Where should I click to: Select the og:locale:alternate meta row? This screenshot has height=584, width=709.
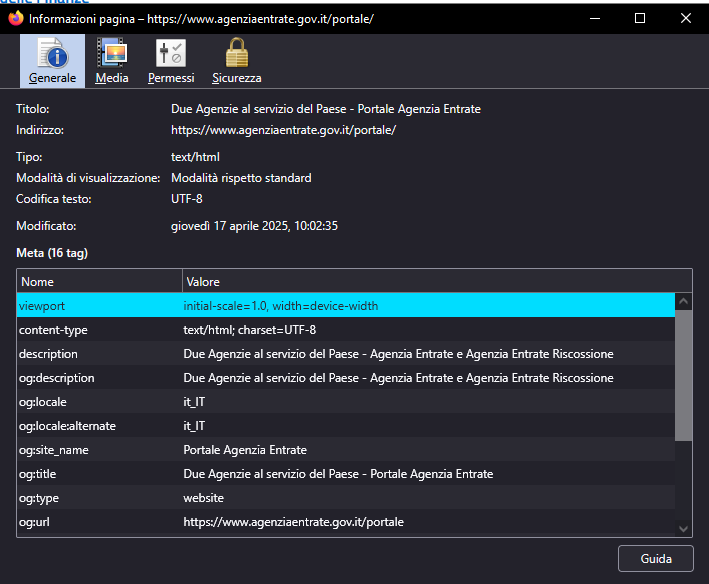tap(346, 426)
